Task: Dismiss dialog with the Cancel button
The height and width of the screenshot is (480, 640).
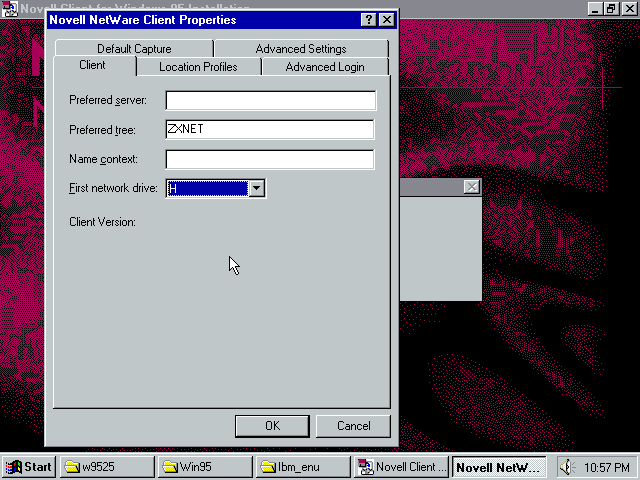Action: 353,426
